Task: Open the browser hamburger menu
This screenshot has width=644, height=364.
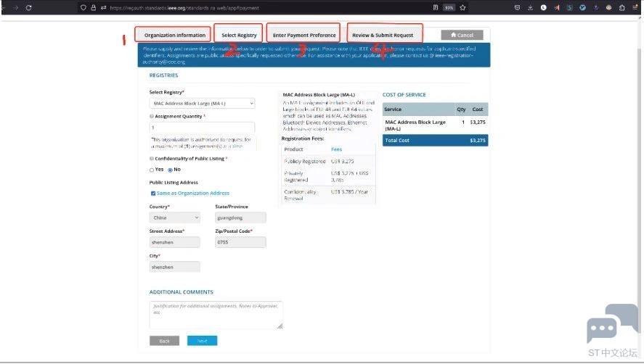Action: [x=635, y=7]
